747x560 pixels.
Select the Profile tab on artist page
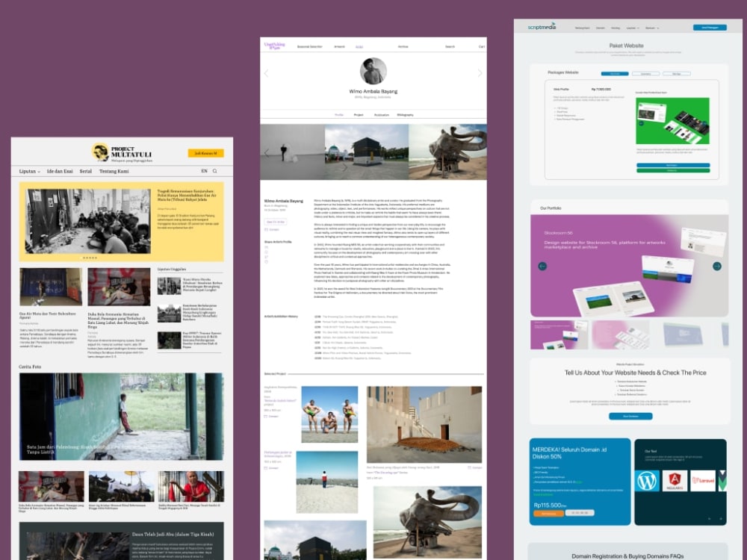tap(338, 115)
